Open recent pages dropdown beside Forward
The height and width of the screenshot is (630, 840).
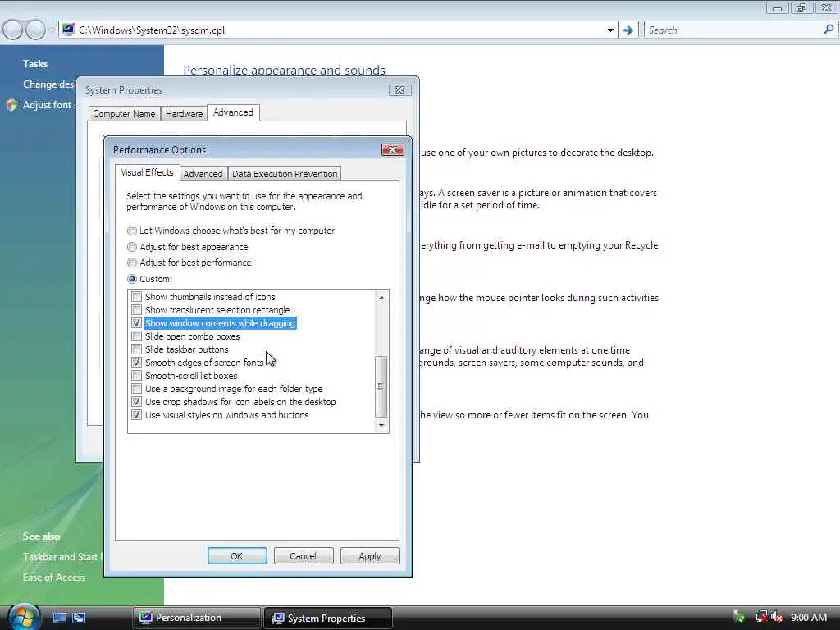(x=52, y=30)
